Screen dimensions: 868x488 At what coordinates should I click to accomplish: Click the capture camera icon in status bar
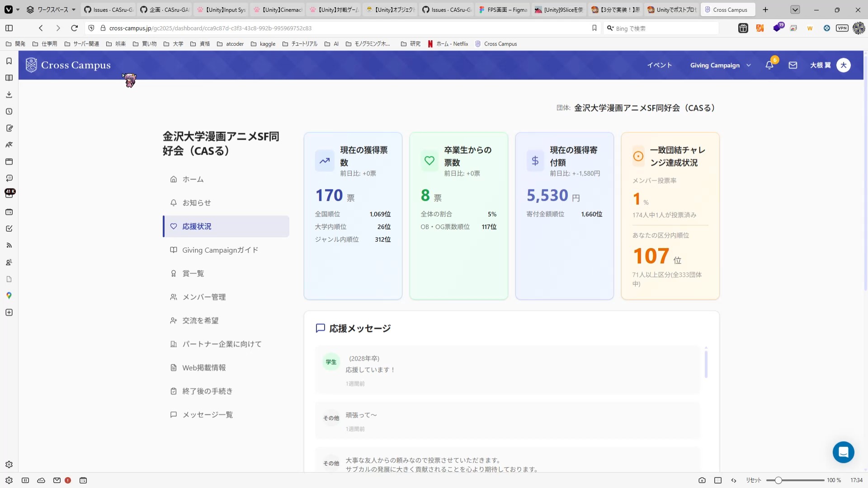pos(702,480)
